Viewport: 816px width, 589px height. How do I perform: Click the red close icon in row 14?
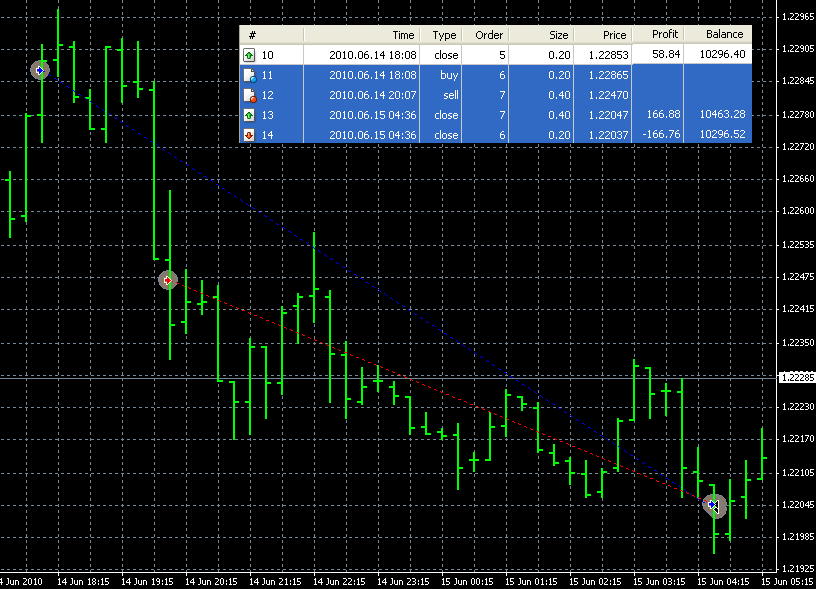coord(249,135)
